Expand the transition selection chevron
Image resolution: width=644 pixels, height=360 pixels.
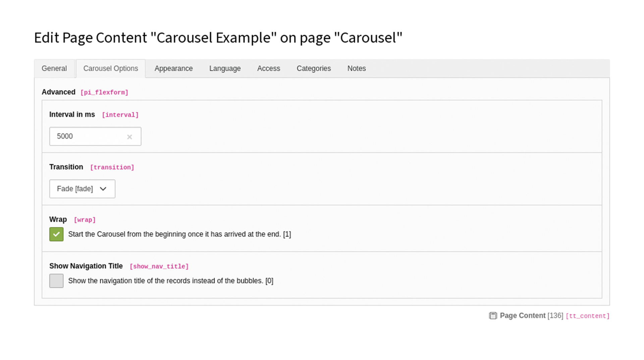(x=103, y=189)
